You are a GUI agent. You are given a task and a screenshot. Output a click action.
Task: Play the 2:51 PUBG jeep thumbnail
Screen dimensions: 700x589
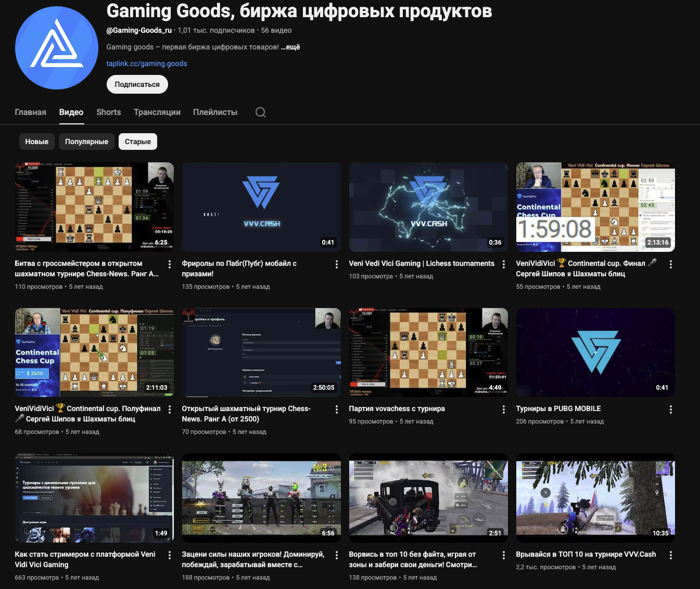[x=428, y=498]
